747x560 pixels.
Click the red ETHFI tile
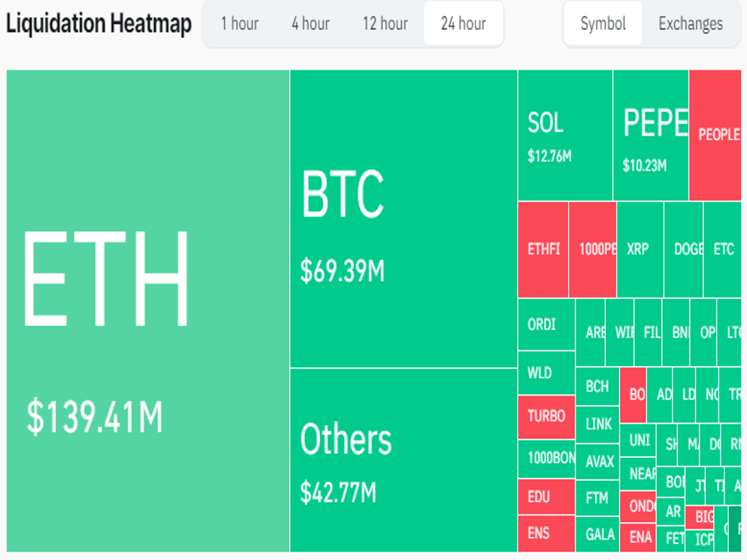click(543, 249)
